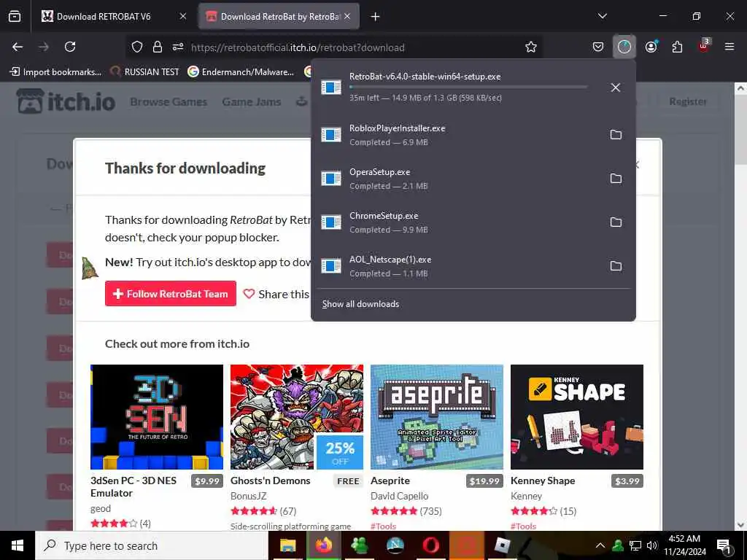Show OperaSetup.exe in folder
The image size is (747, 560).
pyautogui.click(x=616, y=179)
